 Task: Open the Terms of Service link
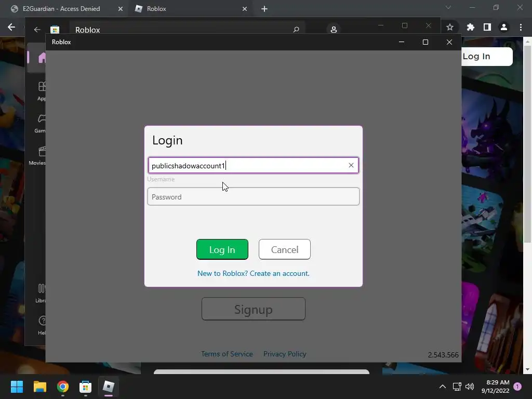coord(227,354)
